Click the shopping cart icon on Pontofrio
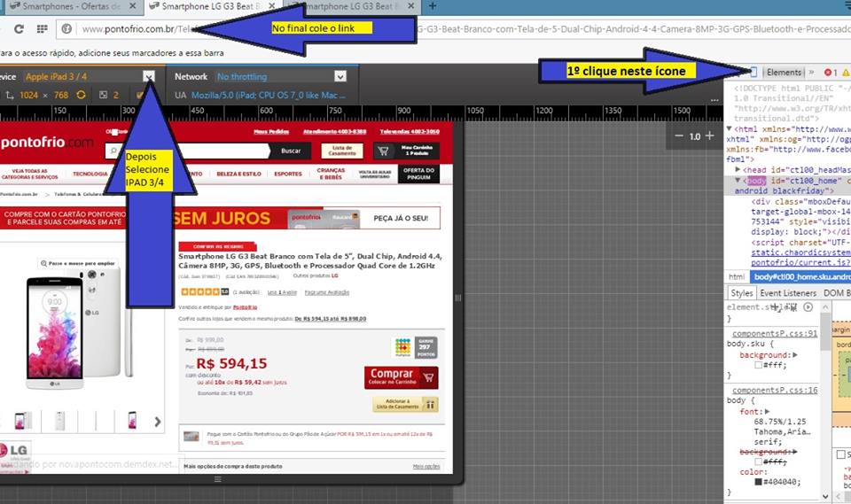Image resolution: width=851 pixels, height=504 pixels. click(384, 151)
